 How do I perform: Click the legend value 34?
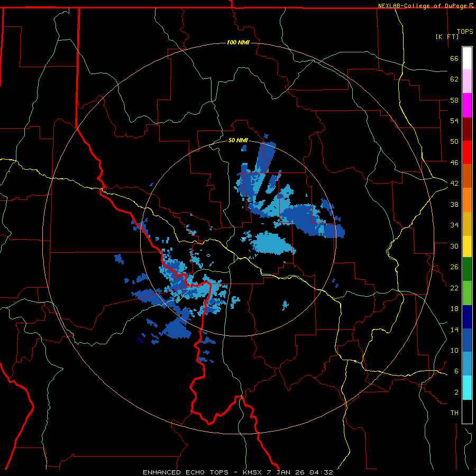coord(454,225)
